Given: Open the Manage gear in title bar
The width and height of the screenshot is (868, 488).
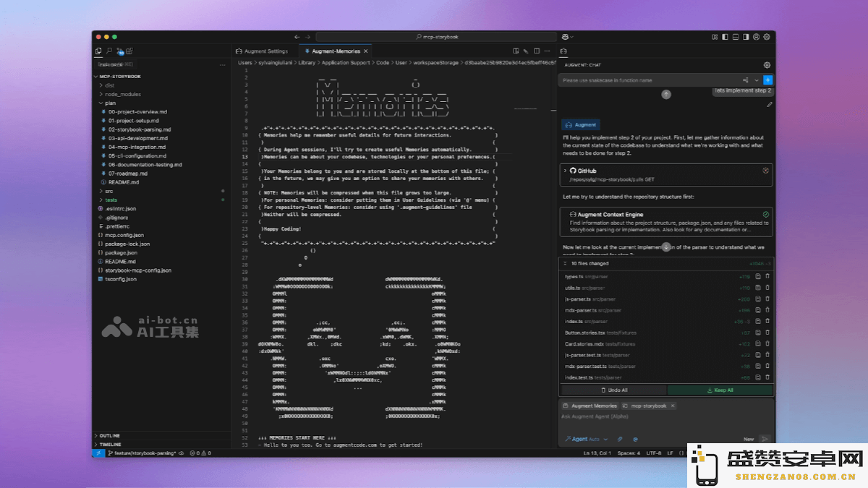Looking at the screenshot, I should [767, 37].
